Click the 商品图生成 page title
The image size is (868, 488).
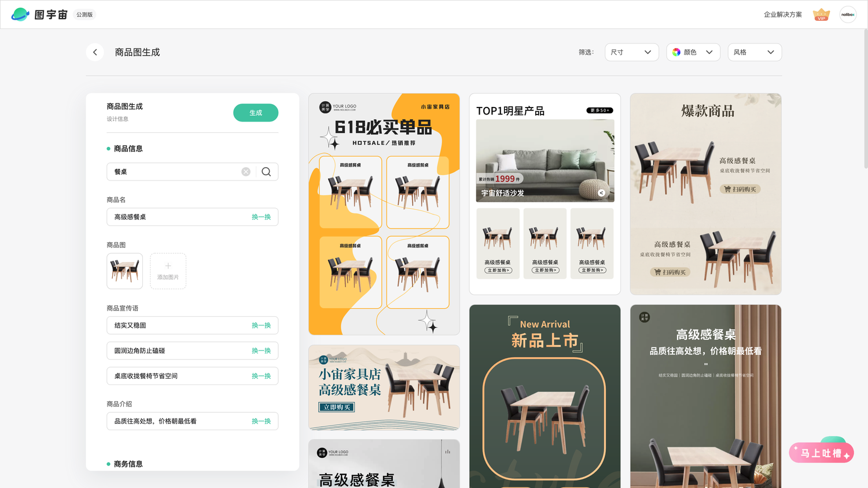[x=137, y=52]
